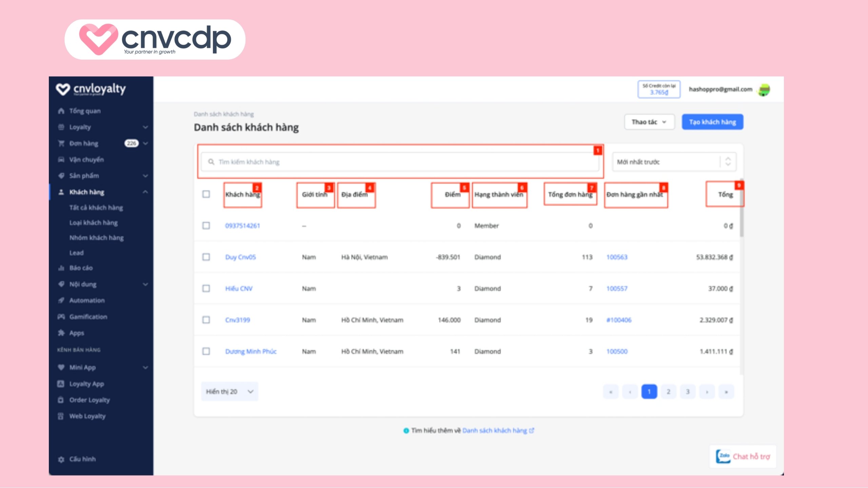Image resolution: width=868 pixels, height=488 pixels.
Task: Click the Mini App heart icon
Action: 61,367
